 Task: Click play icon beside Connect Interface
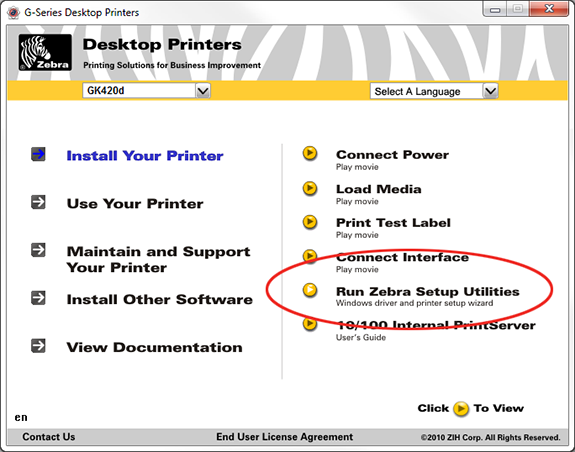pos(310,256)
